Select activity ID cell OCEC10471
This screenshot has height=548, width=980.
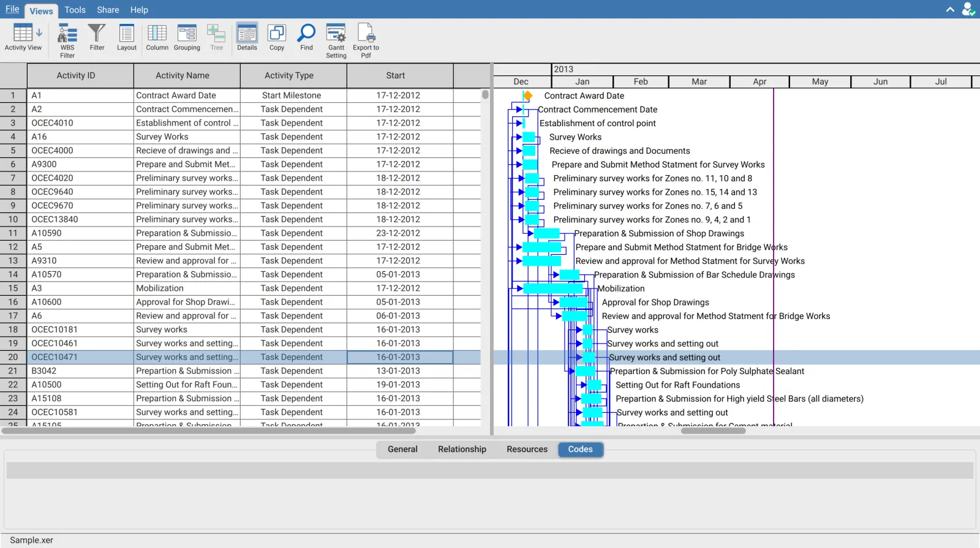click(x=80, y=358)
